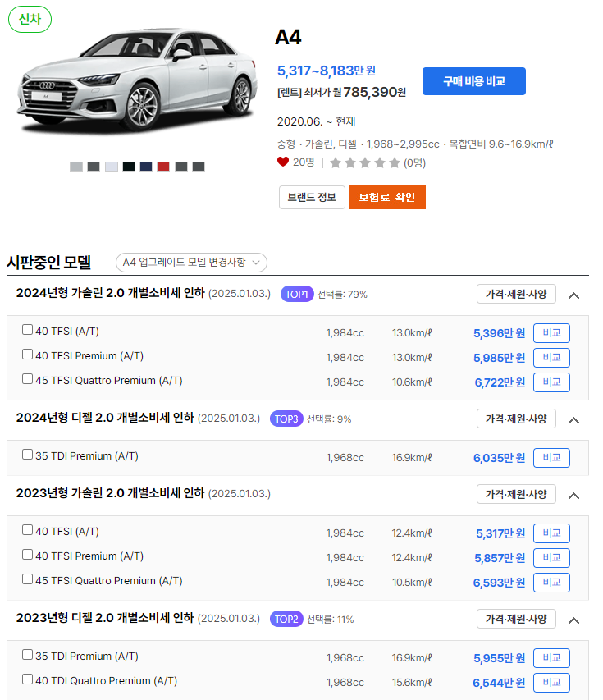Click the 2024년형 가솔린 2.0 개별소비세 인하 heading
The width and height of the screenshot is (603, 700).
coord(110,293)
